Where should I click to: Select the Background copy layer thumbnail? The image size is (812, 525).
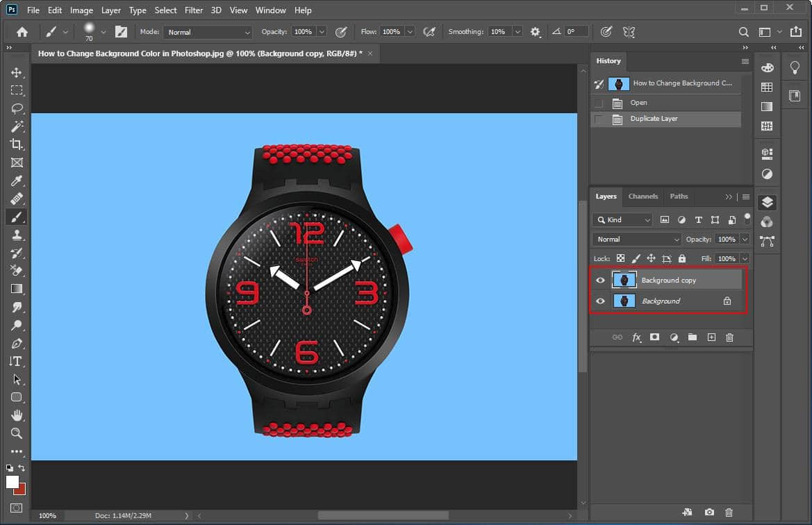click(624, 280)
